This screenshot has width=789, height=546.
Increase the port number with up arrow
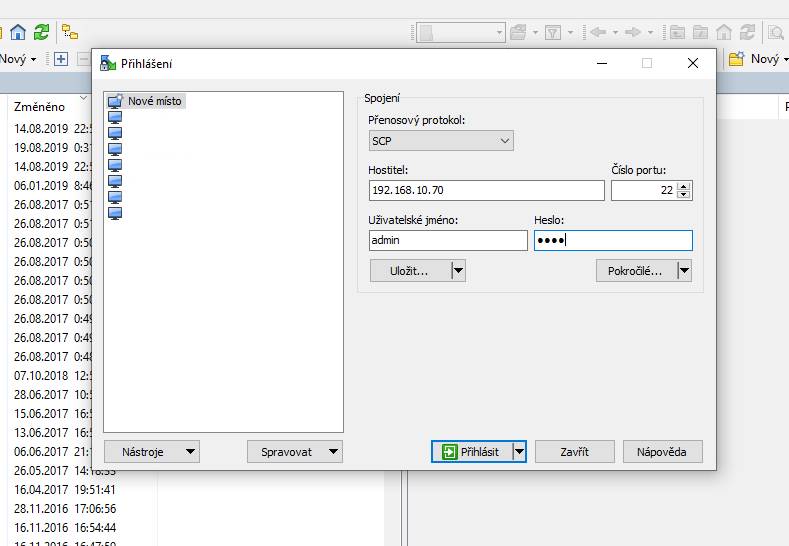tap(684, 186)
